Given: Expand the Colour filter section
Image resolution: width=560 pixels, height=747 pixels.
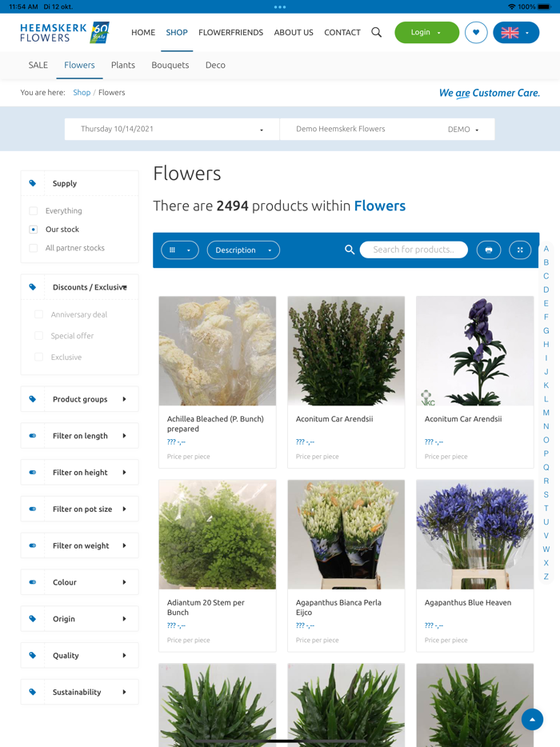Looking at the screenshot, I should (79, 582).
